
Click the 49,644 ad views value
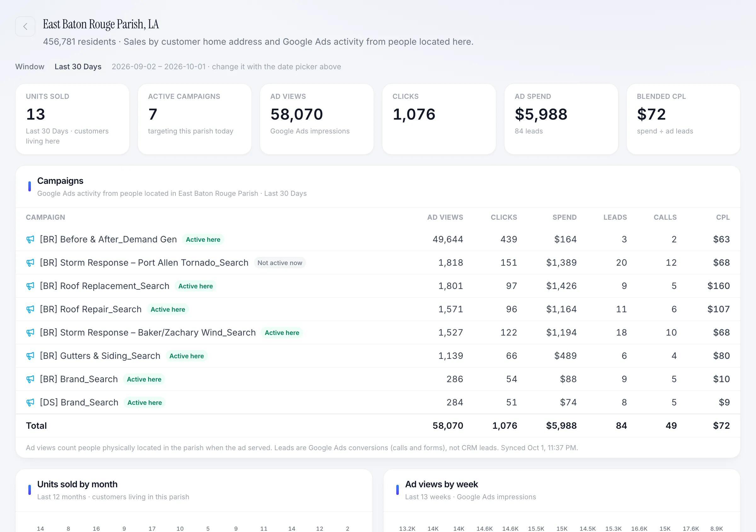(448, 240)
